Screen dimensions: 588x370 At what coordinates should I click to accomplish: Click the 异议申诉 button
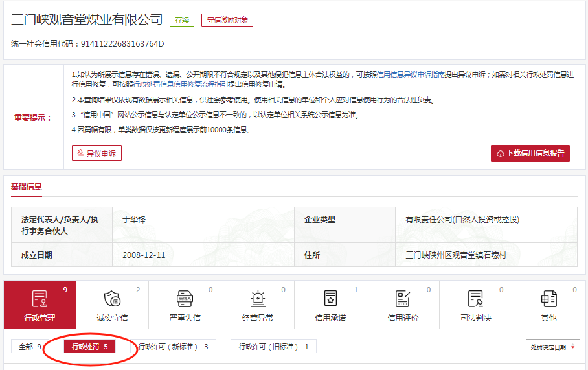[x=96, y=153]
